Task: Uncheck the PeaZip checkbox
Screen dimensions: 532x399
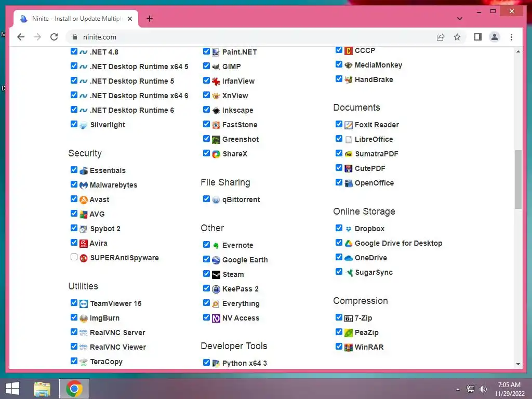Action: [339, 332]
